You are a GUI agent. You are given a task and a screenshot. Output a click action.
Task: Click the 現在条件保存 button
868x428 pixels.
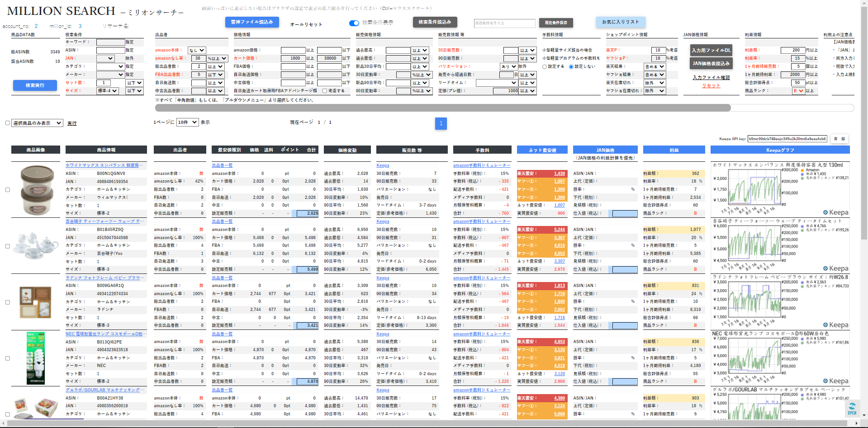pyautogui.click(x=556, y=23)
